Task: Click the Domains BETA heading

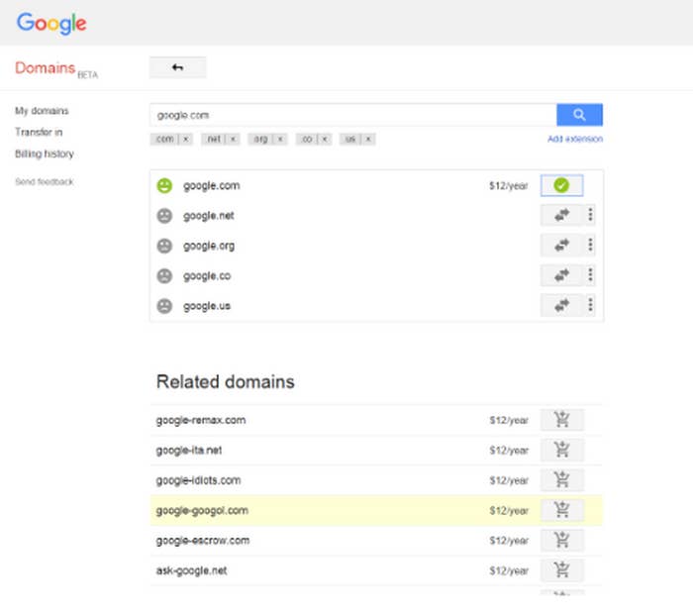Action: 56,68
